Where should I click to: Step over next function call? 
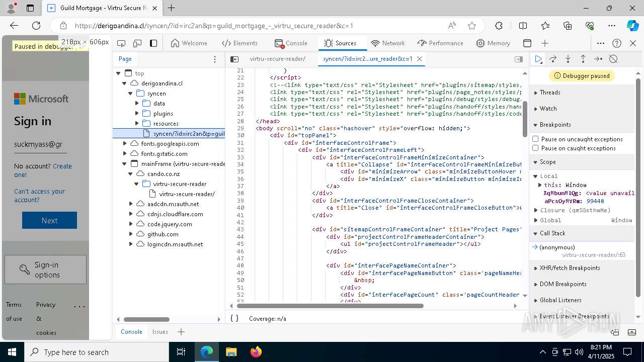point(553,59)
